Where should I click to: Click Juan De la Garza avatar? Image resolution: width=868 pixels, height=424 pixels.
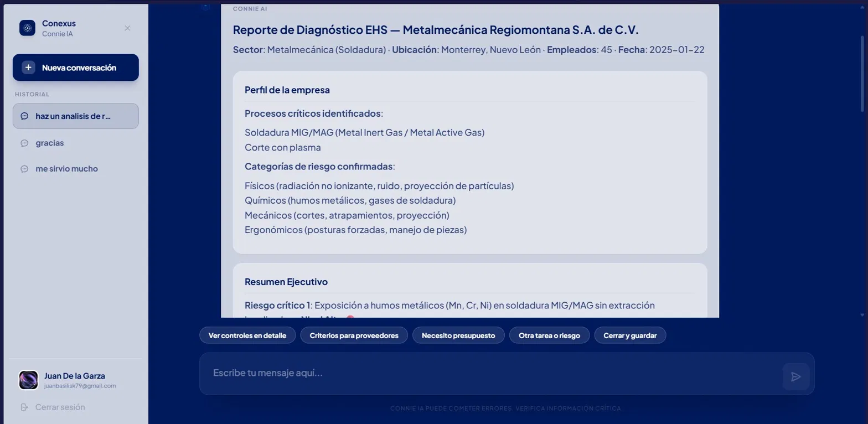[x=28, y=380]
